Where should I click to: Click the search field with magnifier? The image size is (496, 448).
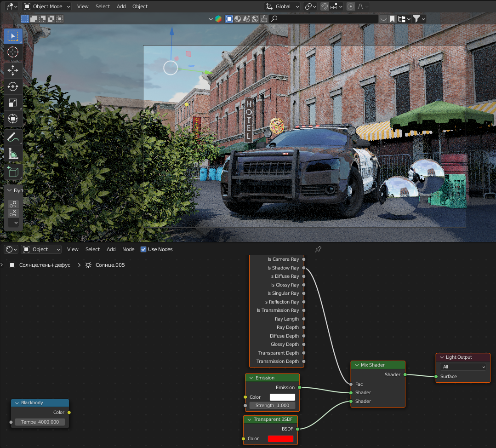pos(324,19)
